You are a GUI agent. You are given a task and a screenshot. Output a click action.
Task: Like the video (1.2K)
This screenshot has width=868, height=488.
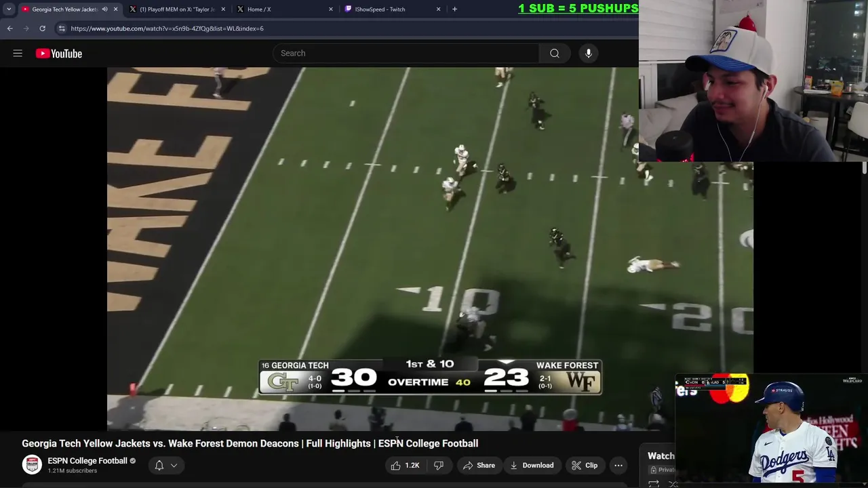click(x=406, y=465)
